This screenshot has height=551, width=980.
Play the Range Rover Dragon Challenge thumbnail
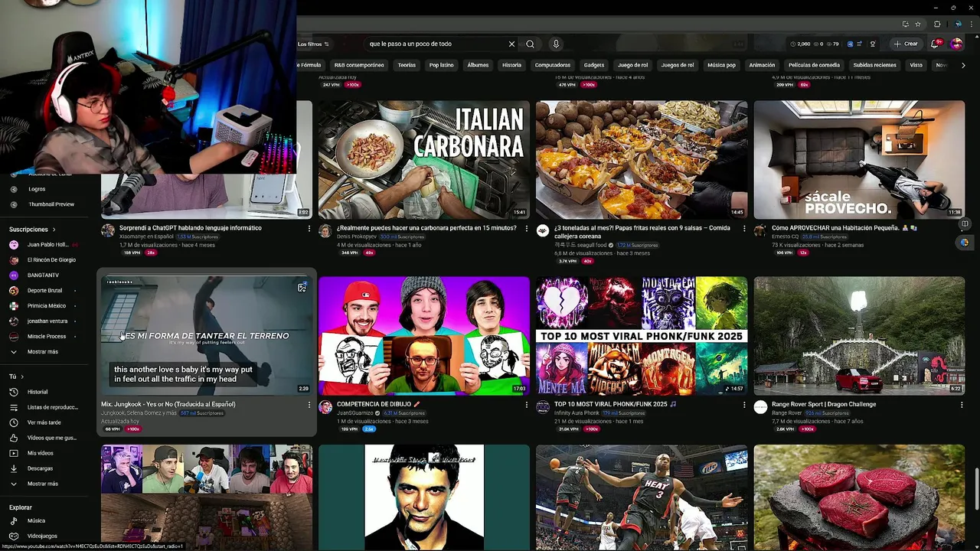click(x=859, y=336)
